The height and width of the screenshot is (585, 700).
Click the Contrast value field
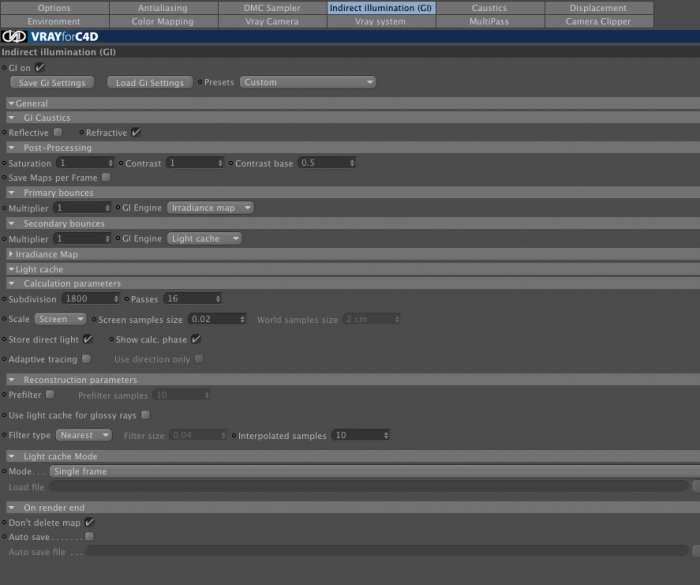[x=195, y=163]
